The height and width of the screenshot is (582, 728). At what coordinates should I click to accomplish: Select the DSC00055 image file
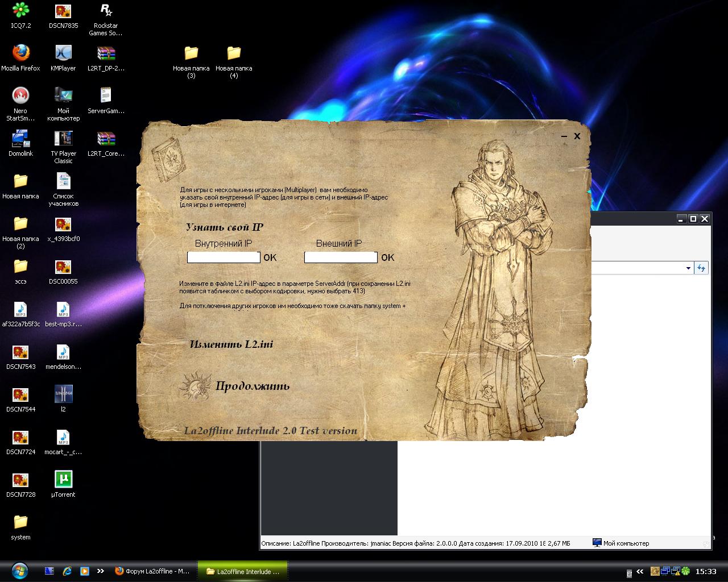click(x=63, y=271)
